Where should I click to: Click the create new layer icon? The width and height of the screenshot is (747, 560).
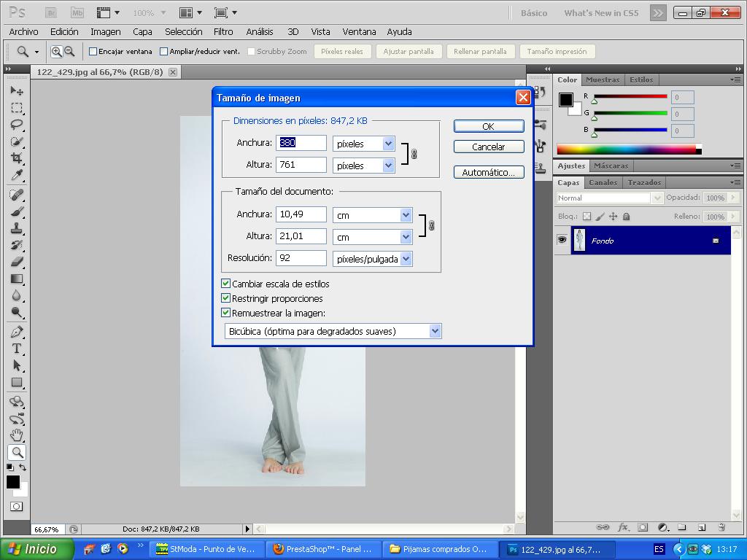[702, 527]
